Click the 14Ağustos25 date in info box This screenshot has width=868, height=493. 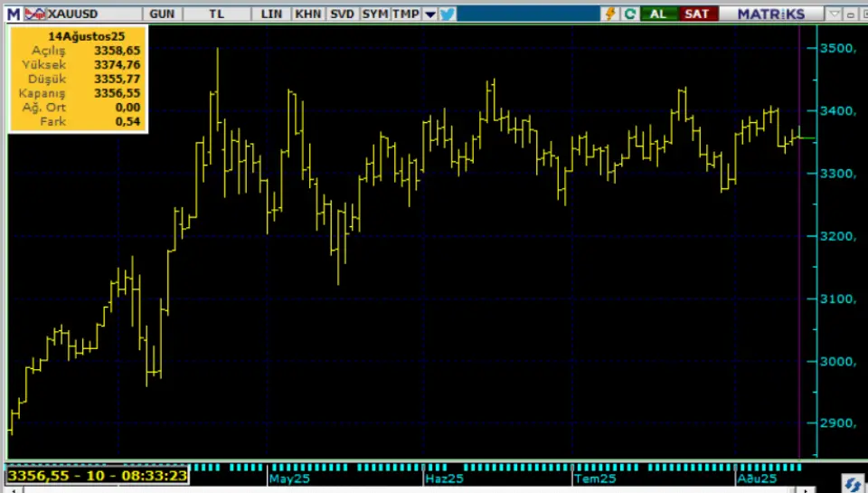87,36
